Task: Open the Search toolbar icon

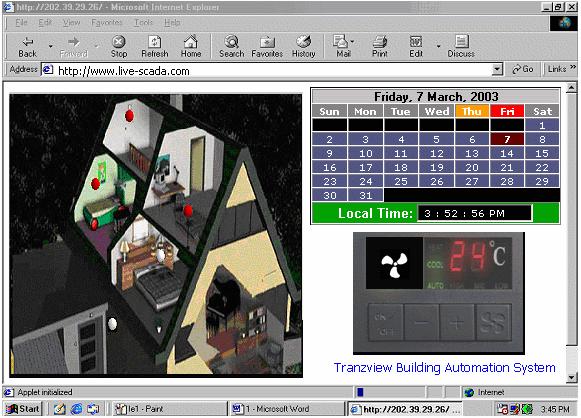Action: (x=232, y=47)
